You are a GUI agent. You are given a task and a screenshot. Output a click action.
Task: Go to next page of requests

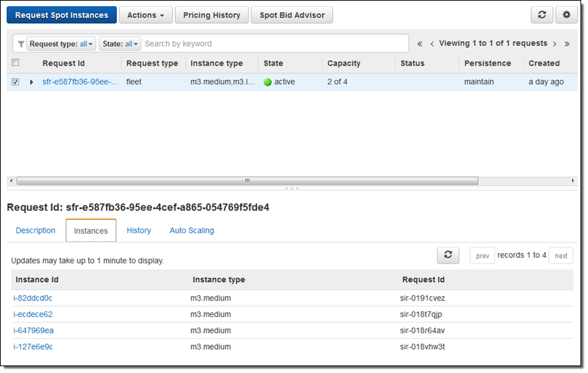pos(554,44)
